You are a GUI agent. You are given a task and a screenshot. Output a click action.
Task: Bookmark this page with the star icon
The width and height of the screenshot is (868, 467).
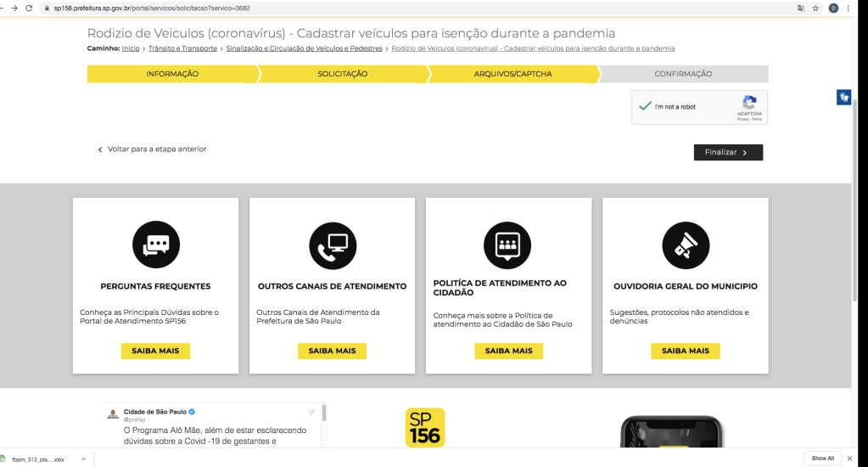click(x=815, y=8)
